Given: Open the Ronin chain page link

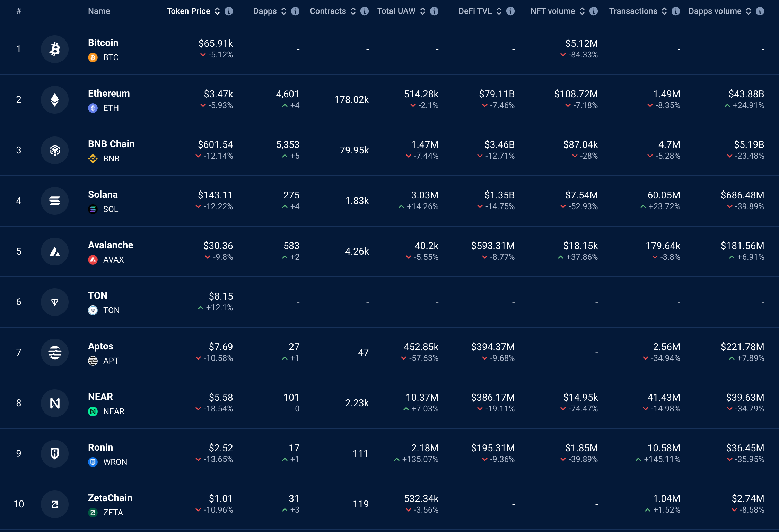Looking at the screenshot, I should click(100, 447).
